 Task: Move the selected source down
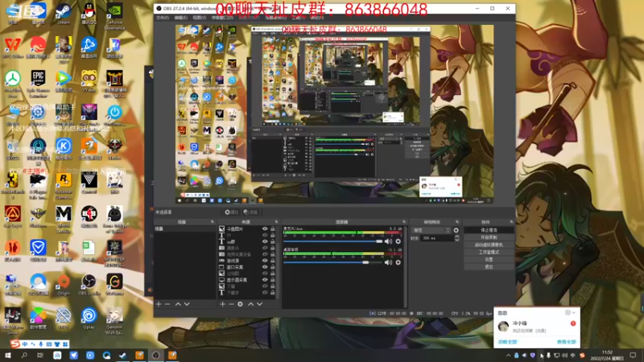[259, 304]
